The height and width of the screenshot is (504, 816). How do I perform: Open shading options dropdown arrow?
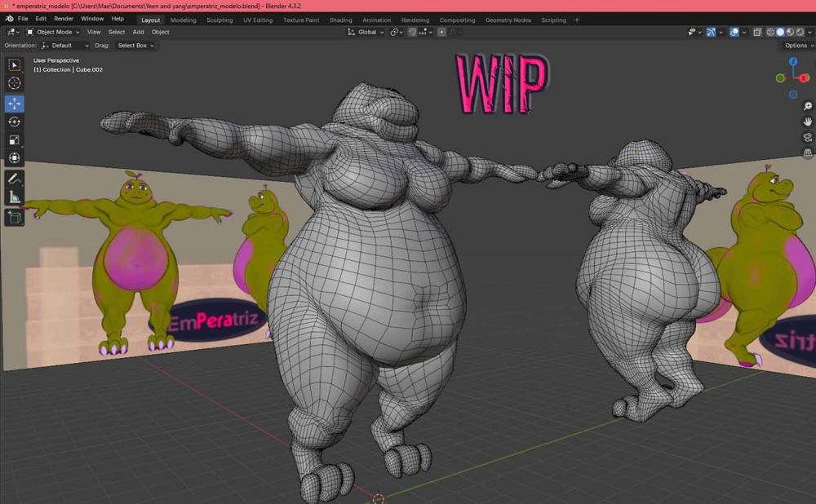[x=809, y=33]
